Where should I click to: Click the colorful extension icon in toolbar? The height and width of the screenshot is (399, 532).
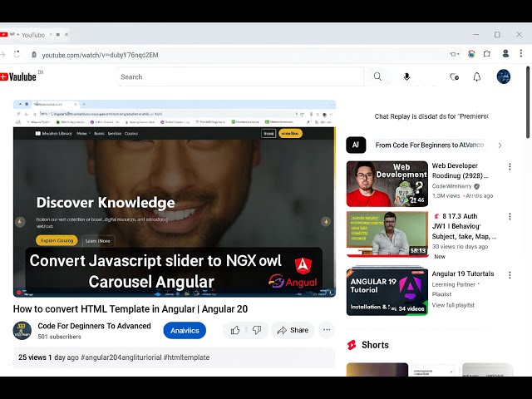(471, 53)
